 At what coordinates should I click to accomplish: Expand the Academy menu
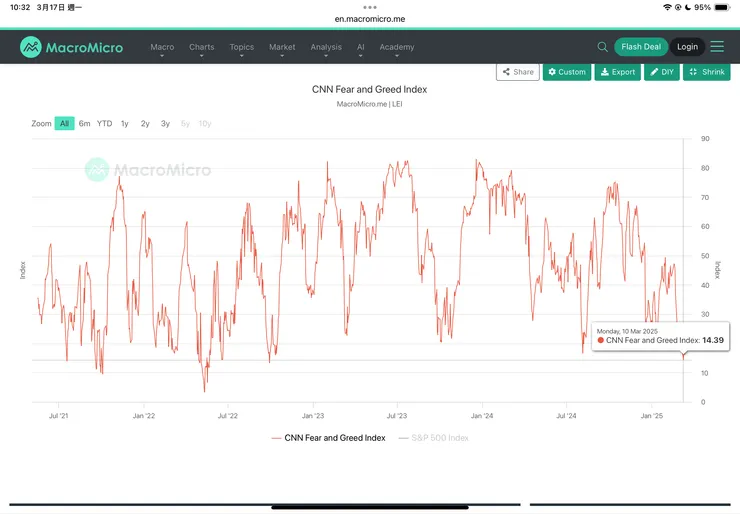(x=397, y=49)
